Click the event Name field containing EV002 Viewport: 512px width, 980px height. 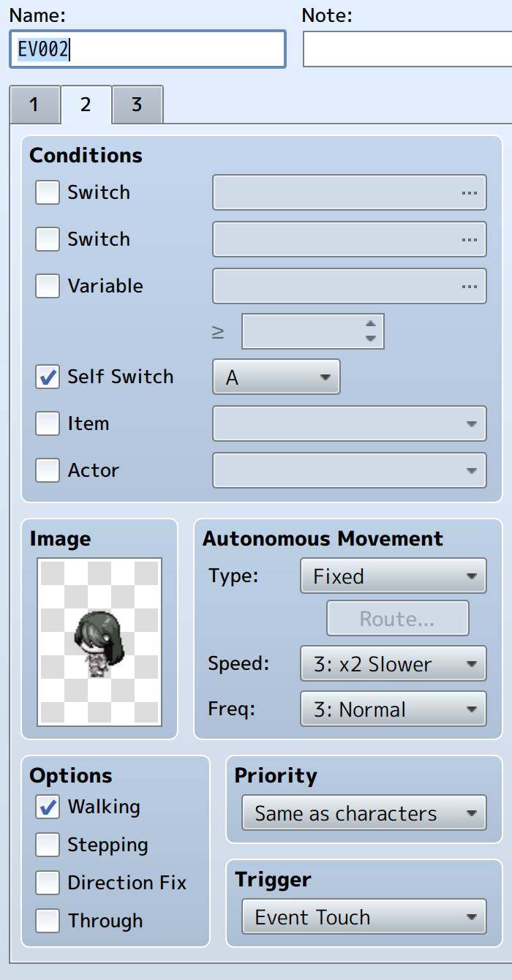point(147,49)
